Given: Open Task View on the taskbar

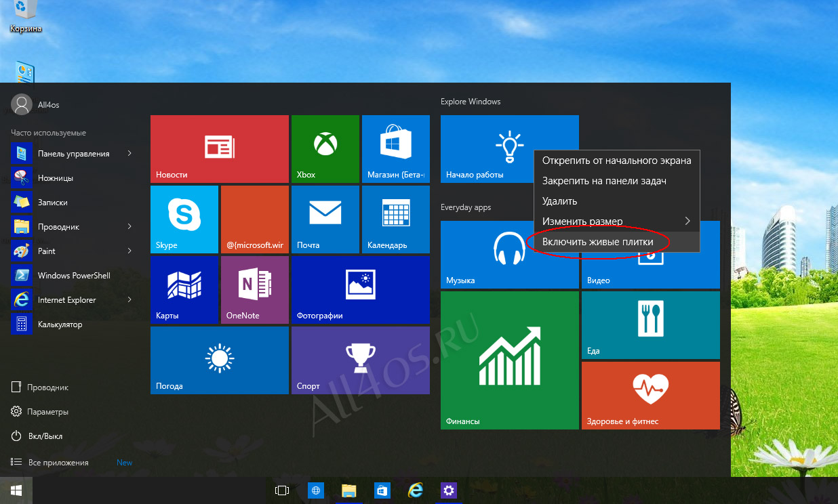Looking at the screenshot, I should pos(282,490).
